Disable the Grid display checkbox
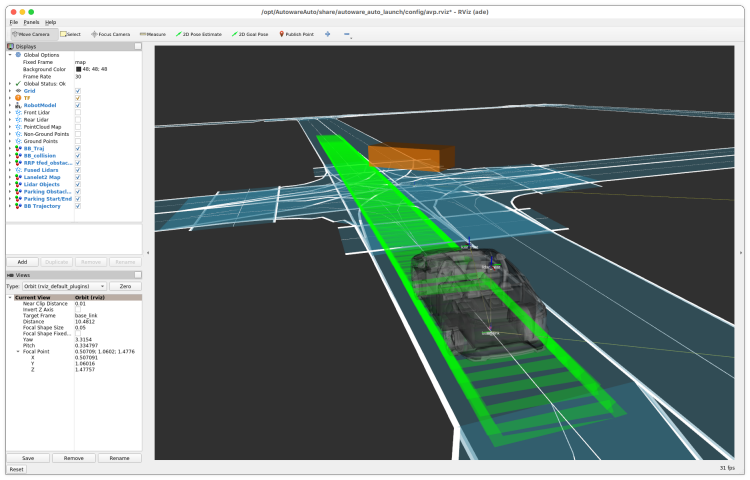Screen dimensions: 750x480 click(78, 90)
